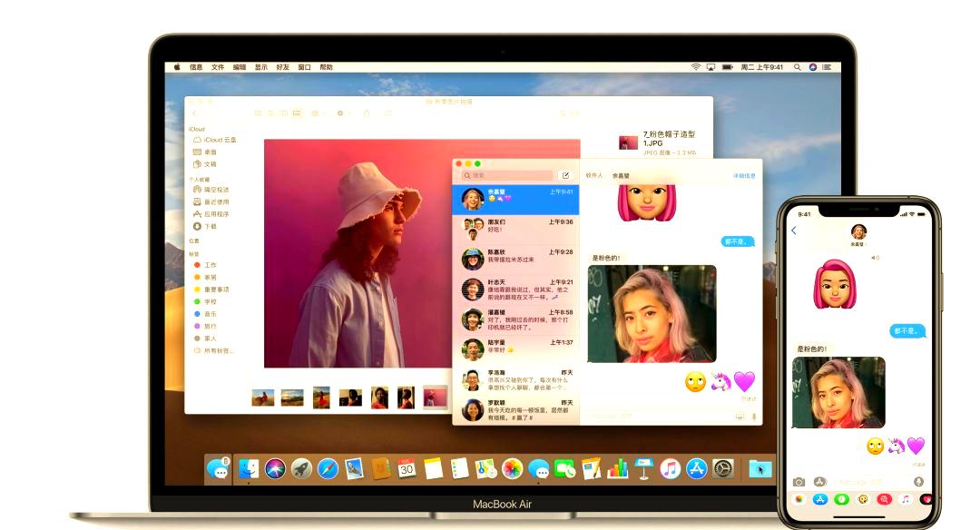This screenshot has height=530, width=980.
Task: Open Maps icon in the Dock
Action: point(485,468)
